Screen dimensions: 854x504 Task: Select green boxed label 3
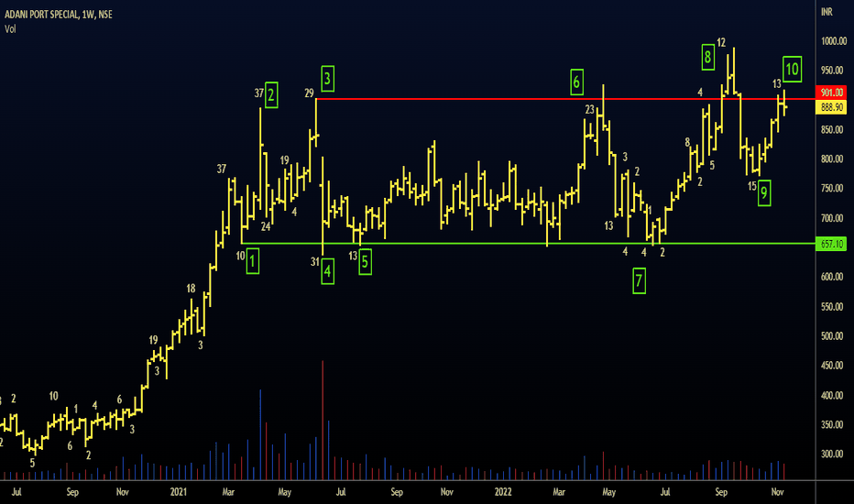pyautogui.click(x=327, y=79)
